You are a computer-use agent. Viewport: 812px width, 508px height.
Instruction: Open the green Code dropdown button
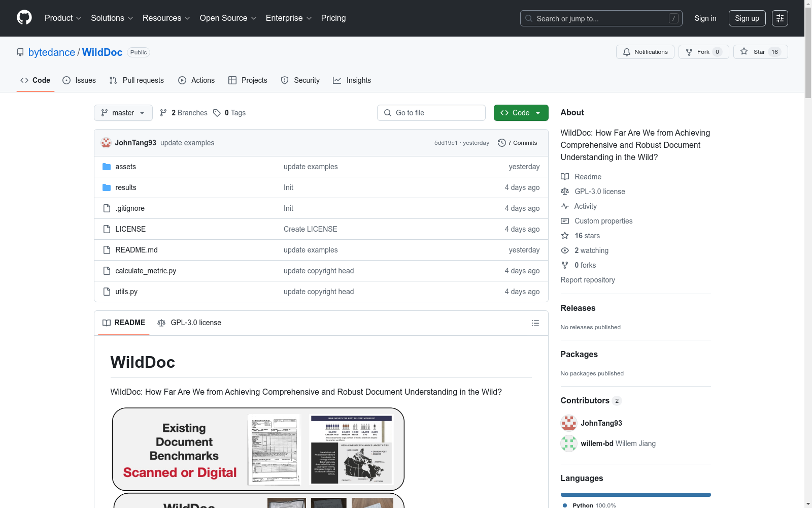pyautogui.click(x=521, y=113)
